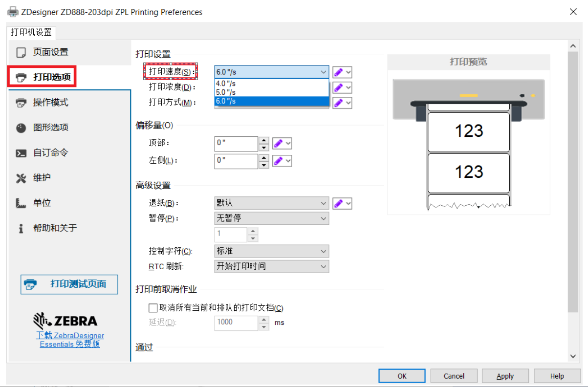Image resolution: width=588 pixels, height=387 pixels.
Task: Click the purple pen icon next to 打印浓度
Action: 338,87
